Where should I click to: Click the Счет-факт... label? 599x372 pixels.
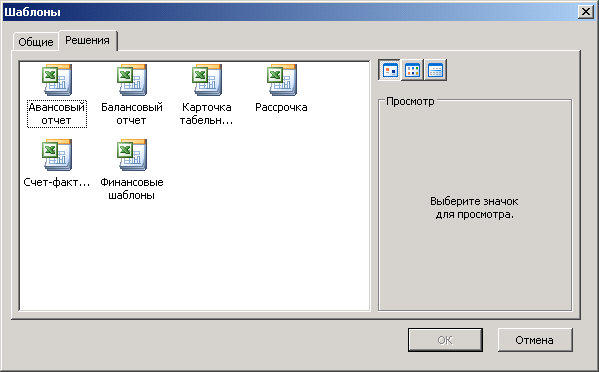(57, 182)
